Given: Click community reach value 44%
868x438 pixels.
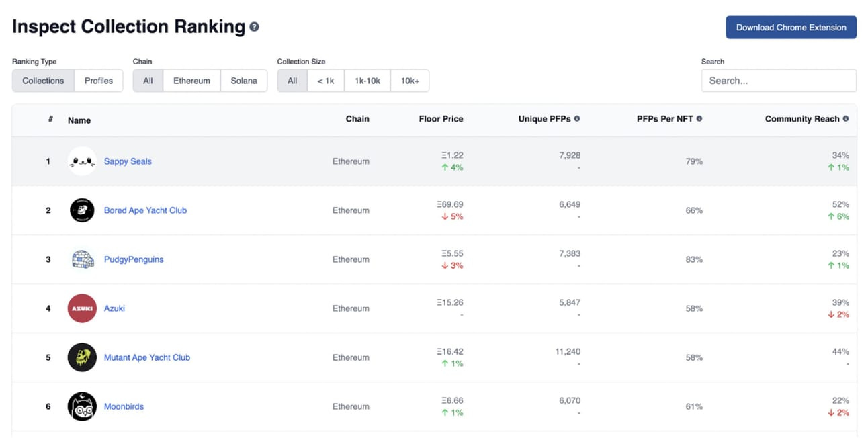Looking at the screenshot, I should pos(840,351).
